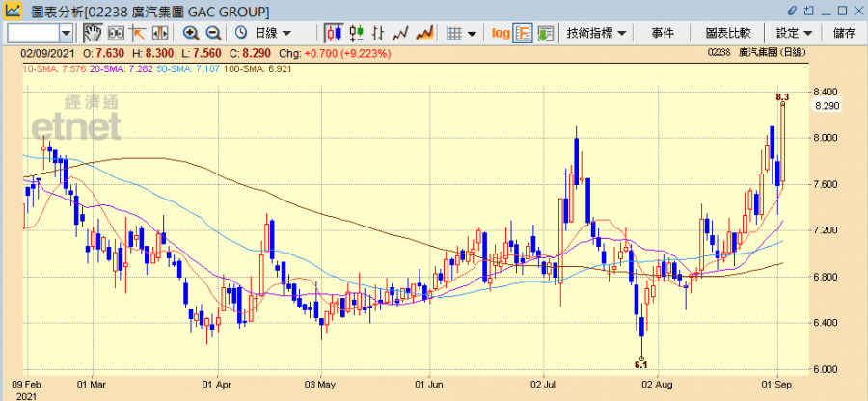Click the 儲存 save button
The height and width of the screenshot is (401, 868).
pos(844,33)
